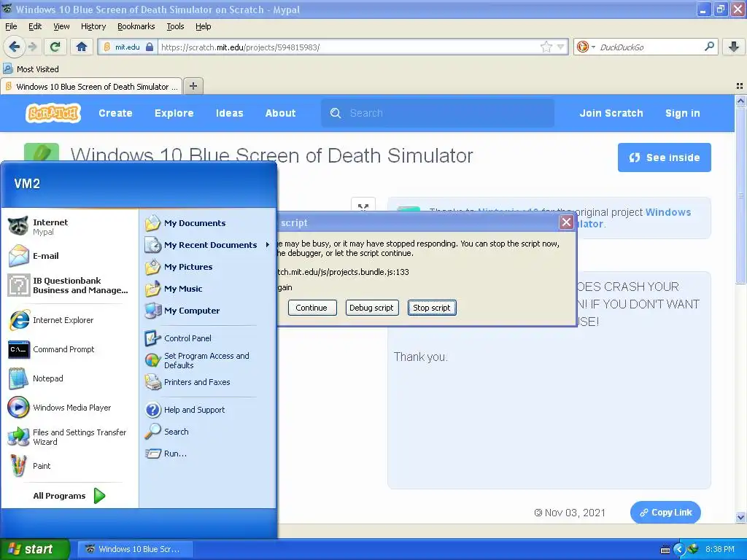The width and height of the screenshot is (747, 560).
Task: Expand All Programs list
Action: [69, 496]
